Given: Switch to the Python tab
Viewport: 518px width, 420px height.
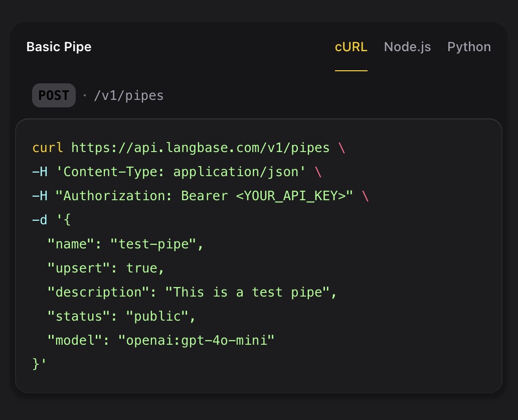Looking at the screenshot, I should [469, 47].
